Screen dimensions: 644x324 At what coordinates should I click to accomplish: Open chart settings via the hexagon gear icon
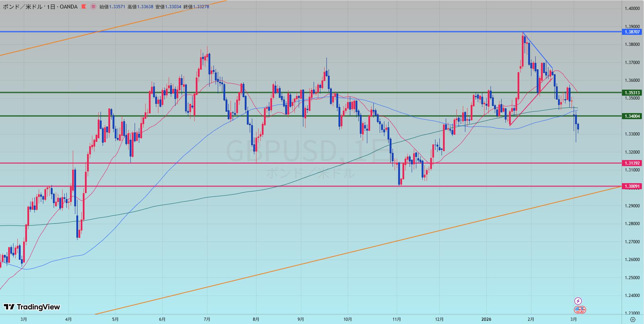click(633, 319)
